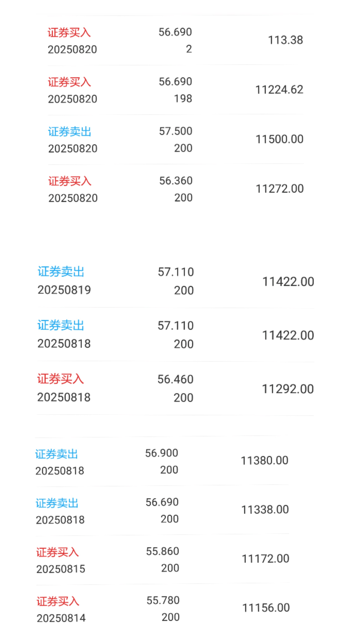
Task: Tap the 证券卖出 label at price 57.500
Action: coord(70,131)
